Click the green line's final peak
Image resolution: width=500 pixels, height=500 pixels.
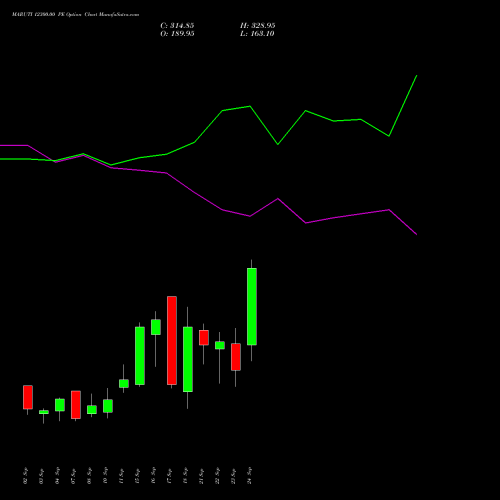(x=417, y=76)
